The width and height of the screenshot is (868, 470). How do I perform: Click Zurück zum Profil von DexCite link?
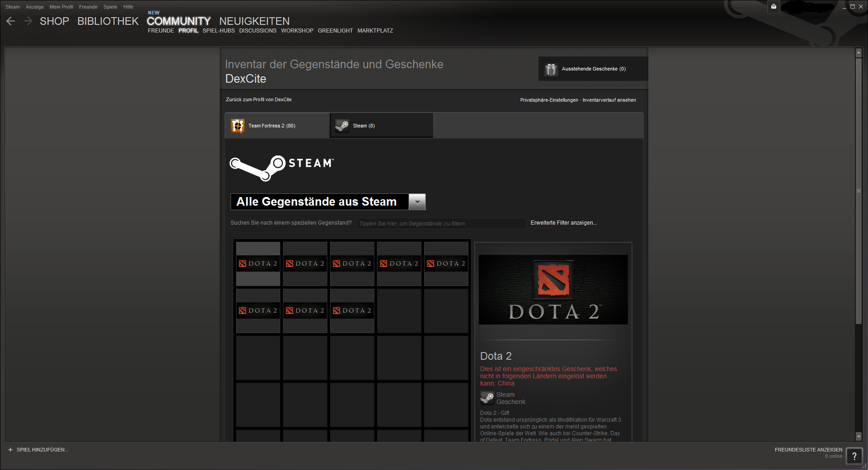point(259,99)
